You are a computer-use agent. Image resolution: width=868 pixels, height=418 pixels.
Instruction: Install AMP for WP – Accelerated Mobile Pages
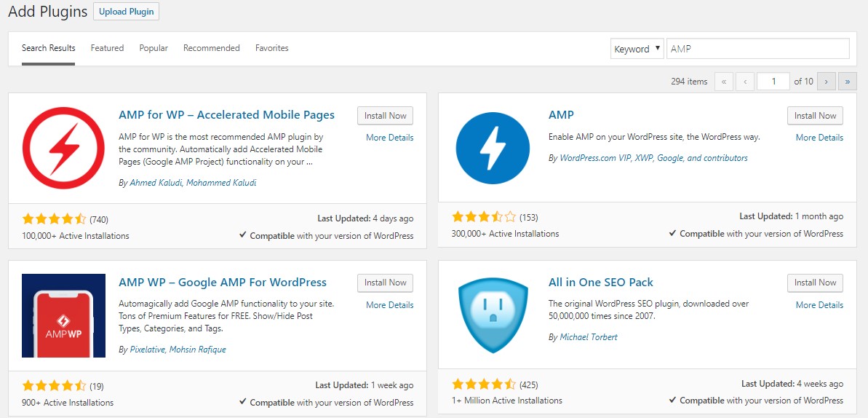point(386,115)
